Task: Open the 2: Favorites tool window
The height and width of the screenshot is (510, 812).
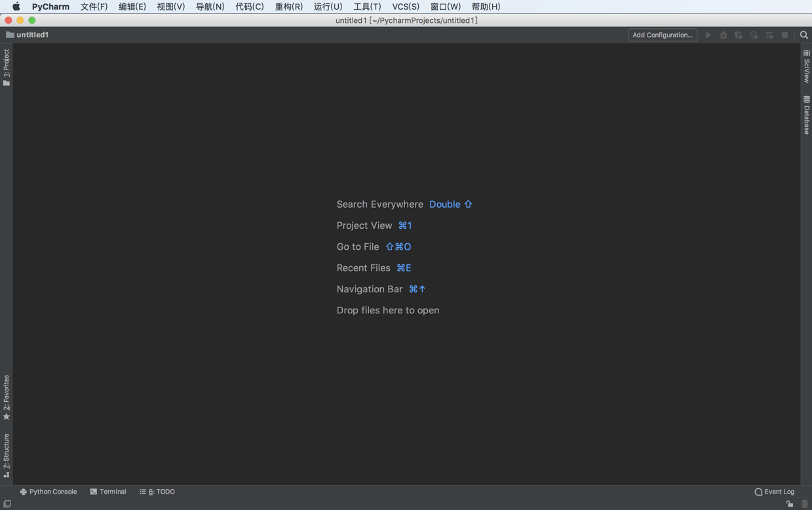Action: pyautogui.click(x=7, y=397)
